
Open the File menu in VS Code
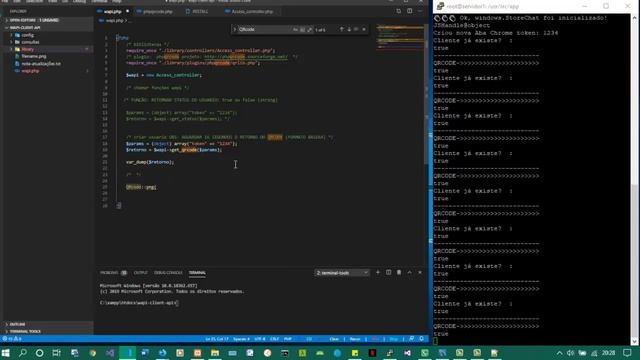coord(5,2)
